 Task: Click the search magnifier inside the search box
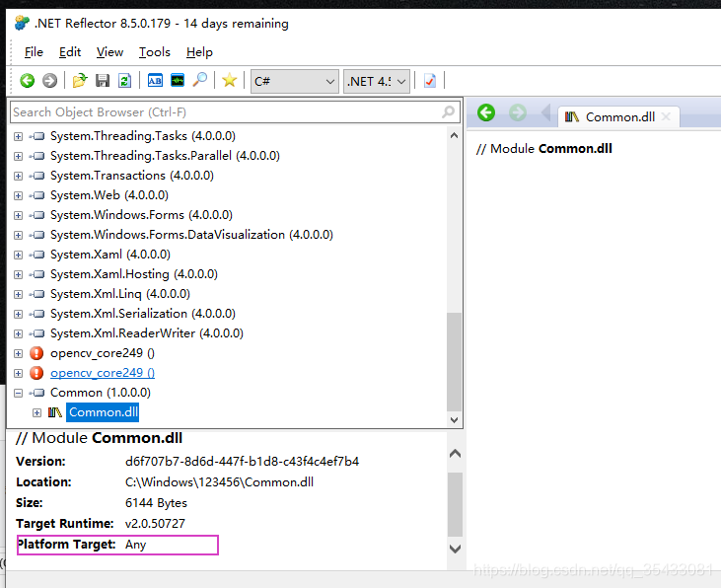click(x=449, y=111)
